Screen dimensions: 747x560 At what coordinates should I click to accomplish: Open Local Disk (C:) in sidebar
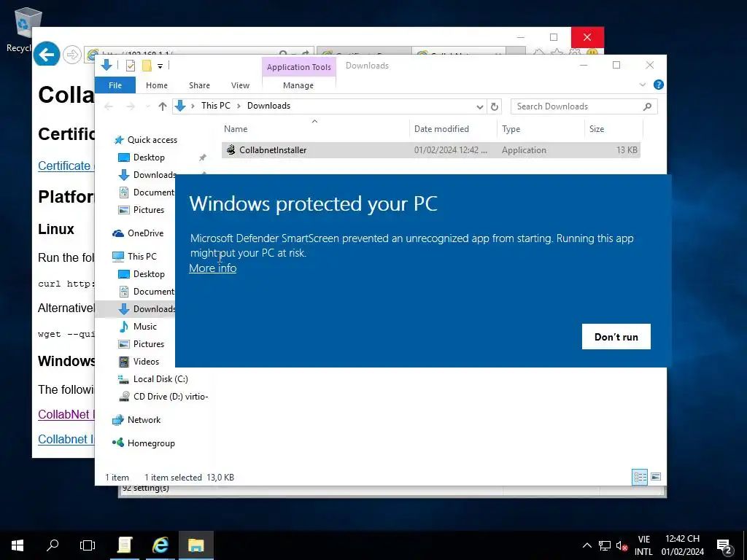point(160,379)
